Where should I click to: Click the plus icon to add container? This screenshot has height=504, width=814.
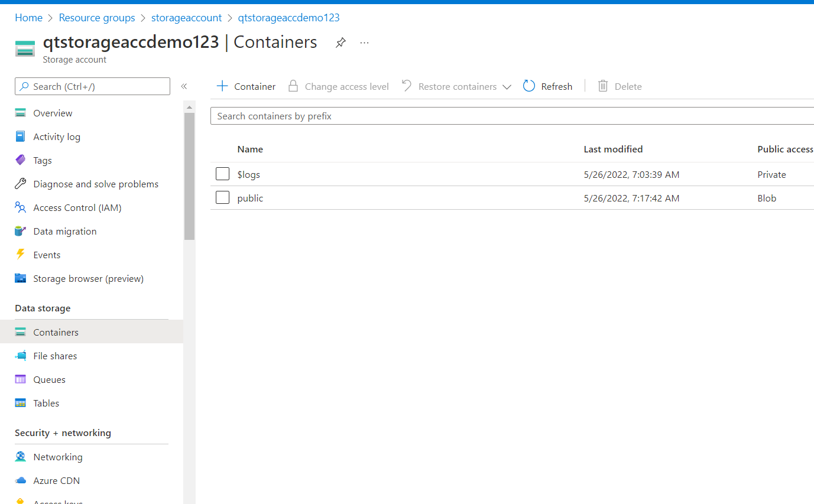point(222,86)
